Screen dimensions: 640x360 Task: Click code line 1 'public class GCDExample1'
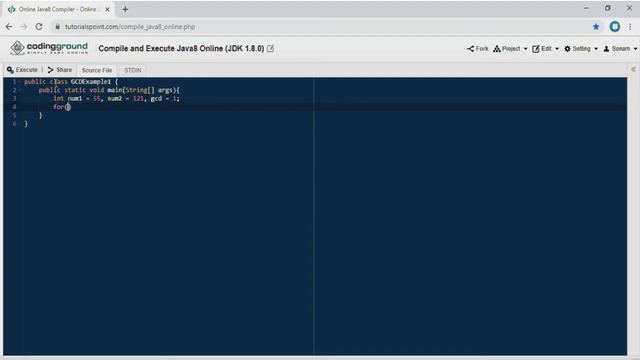(71, 82)
